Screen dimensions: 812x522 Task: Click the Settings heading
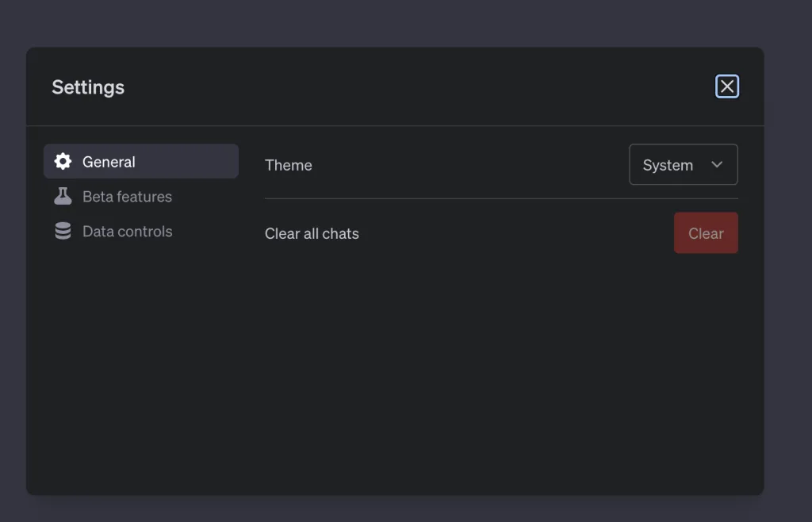(x=88, y=87)
